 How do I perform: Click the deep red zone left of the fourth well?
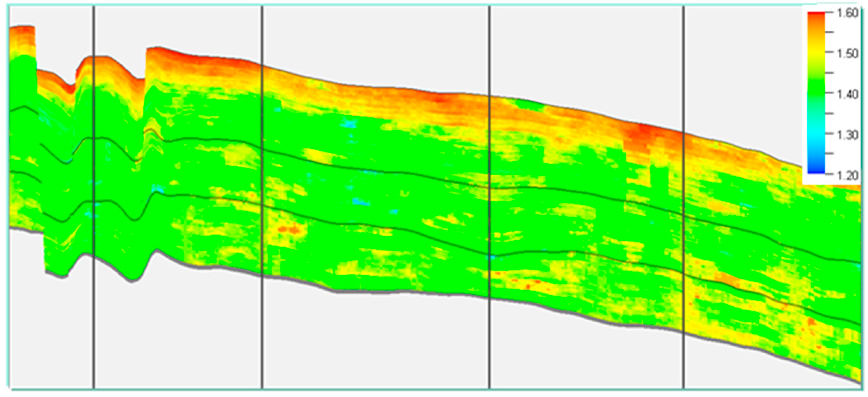(643, 132)
